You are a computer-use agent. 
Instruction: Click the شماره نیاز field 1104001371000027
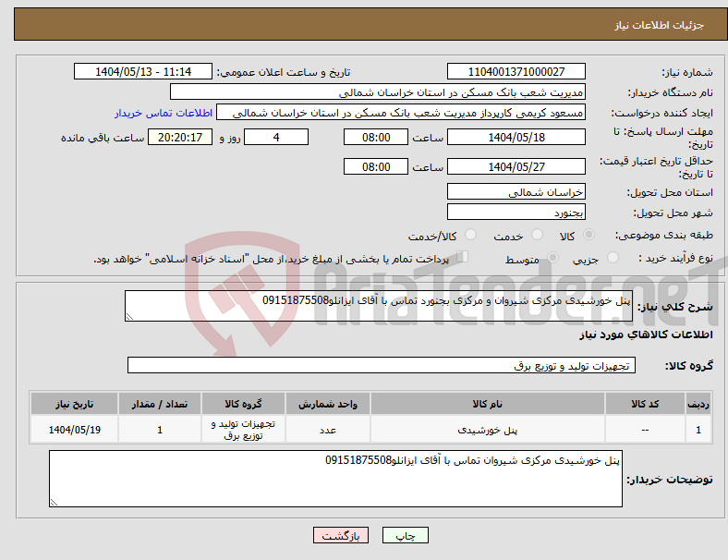pyautogui.click(x=516, y=72)
